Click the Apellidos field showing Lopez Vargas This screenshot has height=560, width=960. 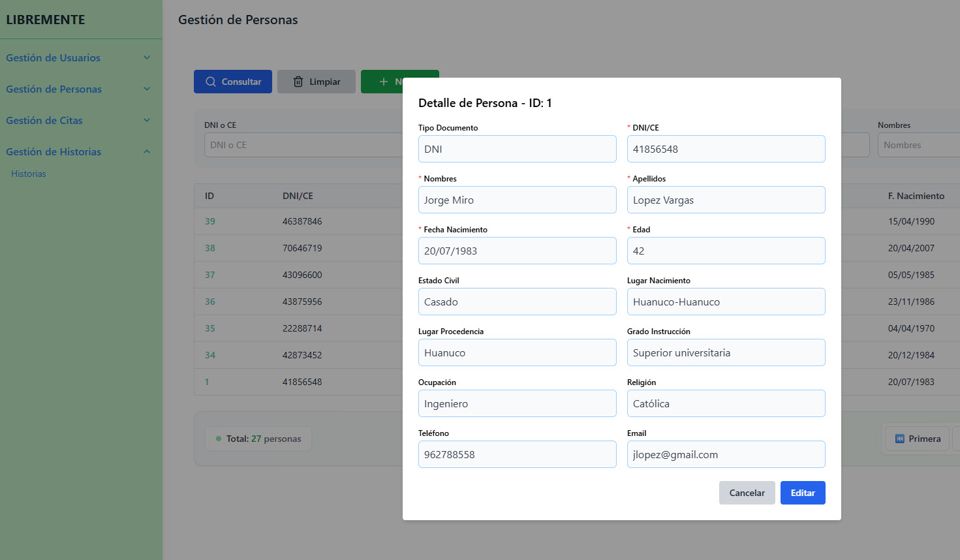[x=726, y=200]
